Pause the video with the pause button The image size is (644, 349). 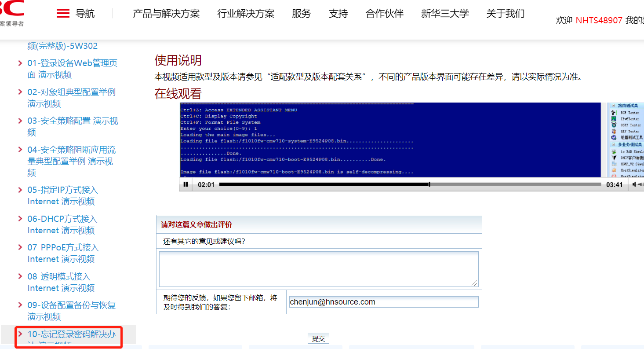pyautogui.click(x=186, y=185)
